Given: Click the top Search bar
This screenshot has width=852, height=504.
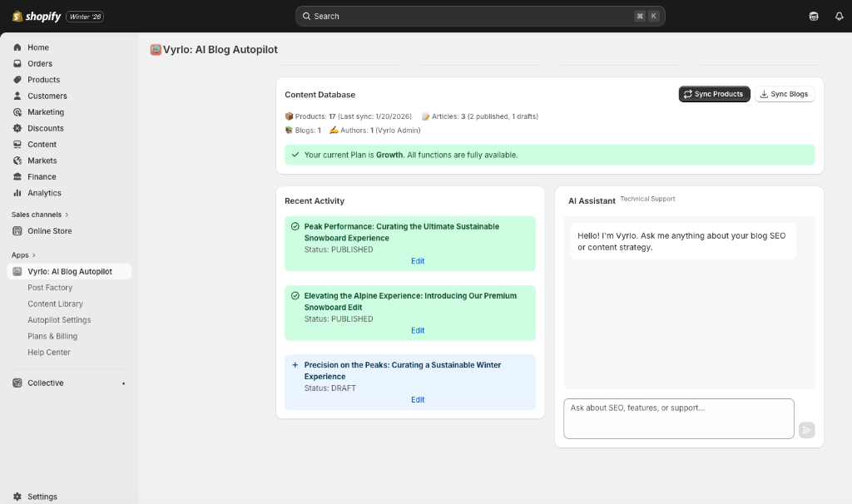Looking at the screenshot, I should tap(480, 16).
